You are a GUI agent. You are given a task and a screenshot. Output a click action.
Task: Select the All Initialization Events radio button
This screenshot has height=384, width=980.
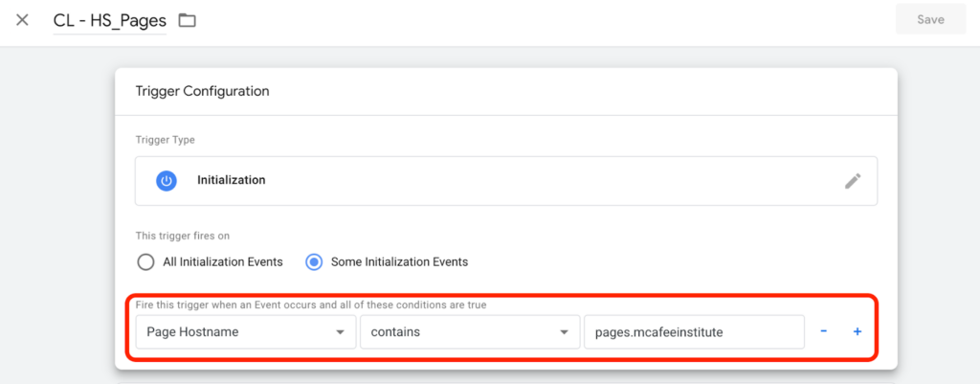click(145, 262)
